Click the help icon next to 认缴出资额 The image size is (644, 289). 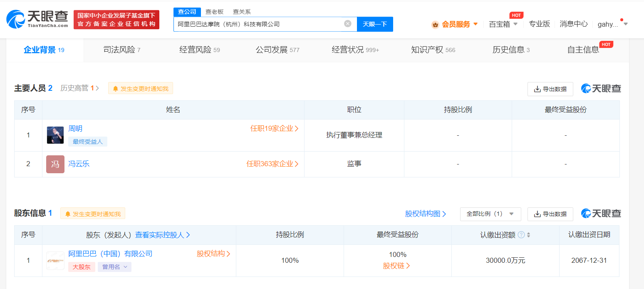coord(521,235)
